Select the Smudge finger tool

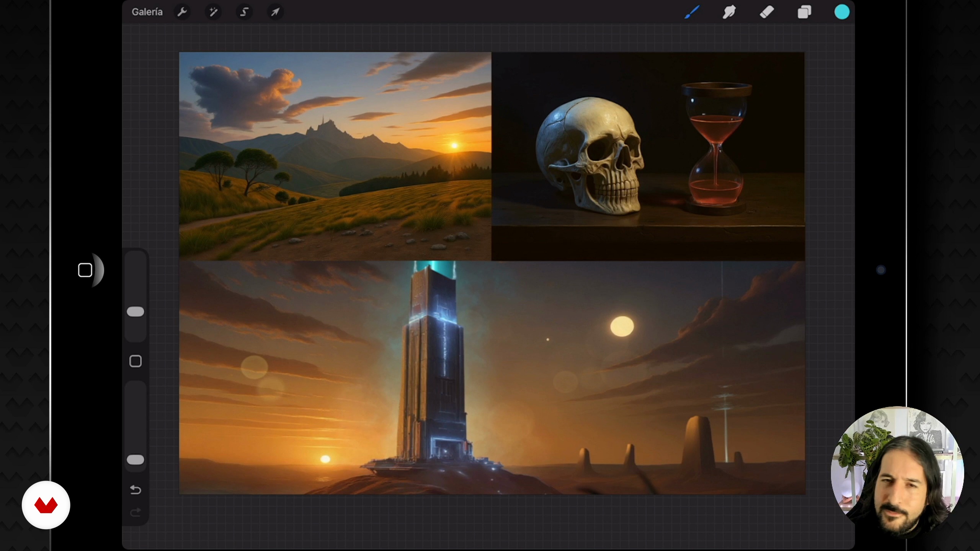click(x=729, y=12)
